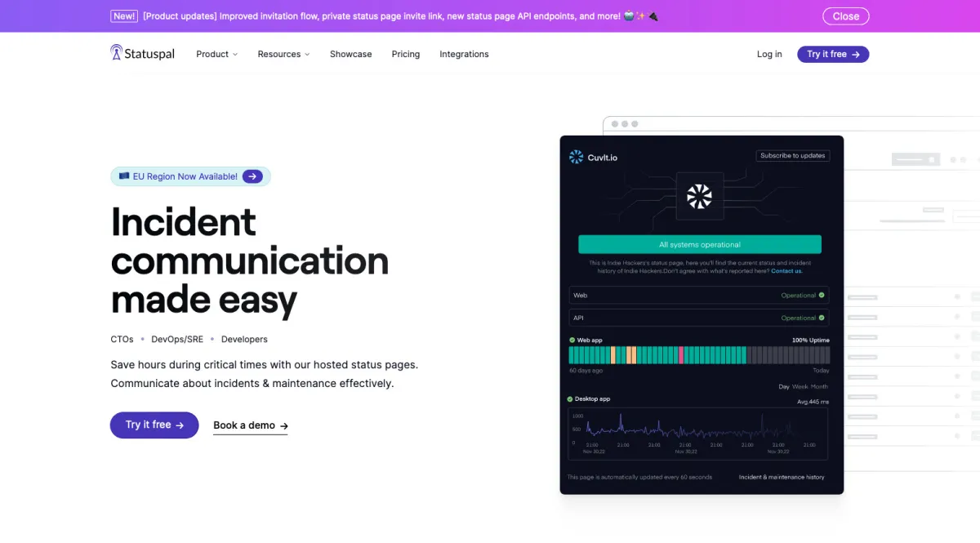Click the pink bar in uptime chart
Image resolution: width=980 pixels, height=543 pixels.
tap(681, 354)
